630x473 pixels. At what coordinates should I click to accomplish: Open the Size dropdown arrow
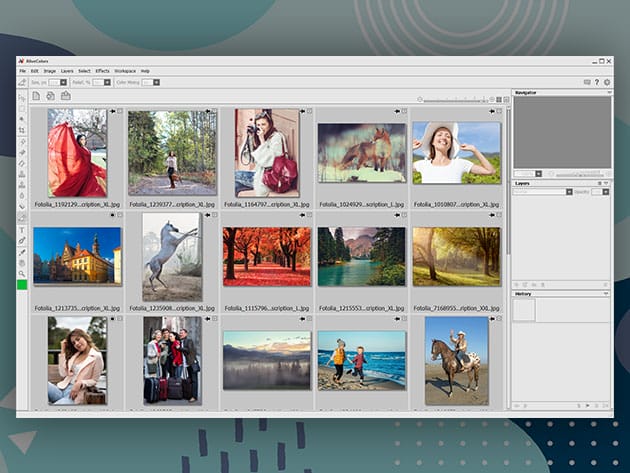pos(62,82)
